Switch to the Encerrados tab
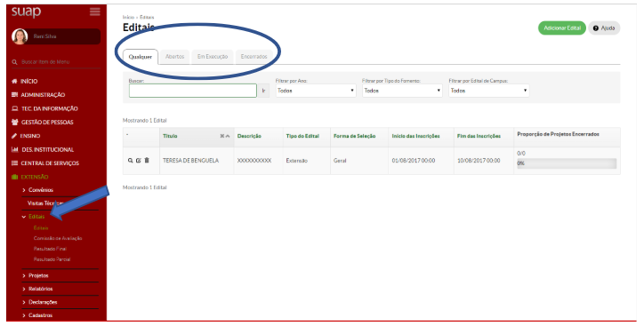644x326 pixels. (254, 57)
